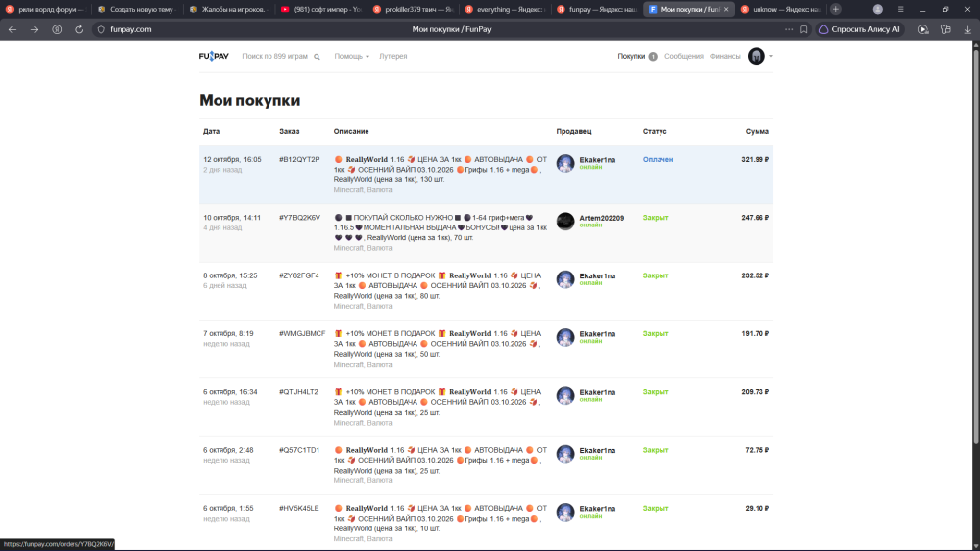Open the browser downloads icon
Screen dimensions: 980x551
pos(967,29)
